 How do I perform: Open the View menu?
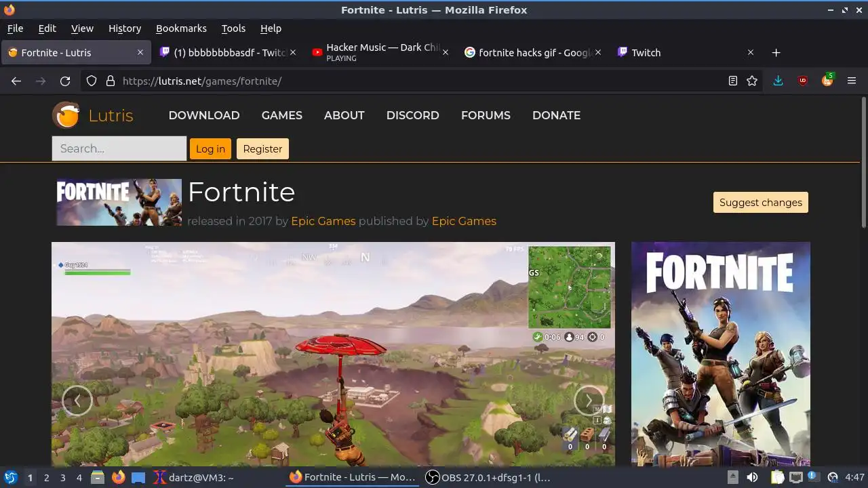point(82,28)
